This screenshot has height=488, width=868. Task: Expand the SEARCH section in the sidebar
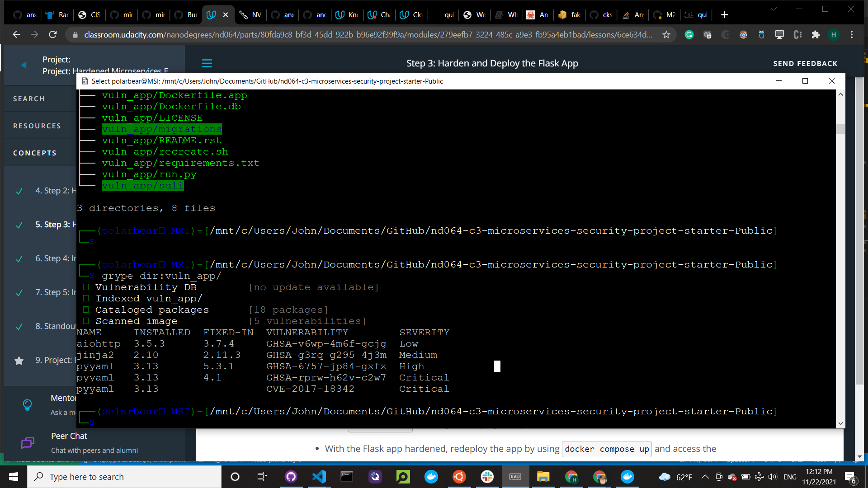(29, 99)
